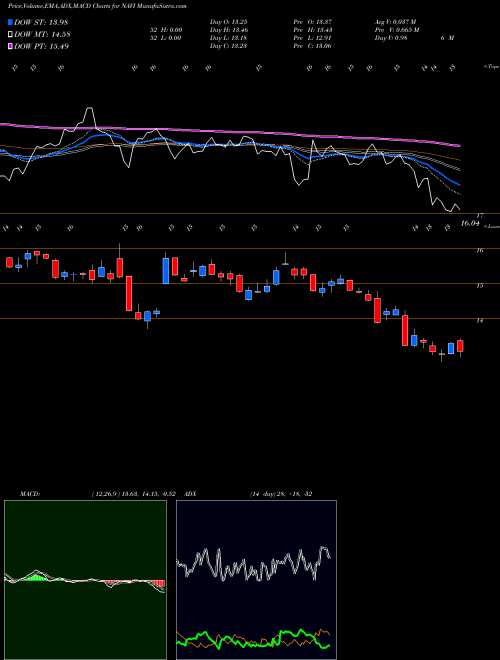Click the 'Day L: 13.18' value
Image resolution: width=500 pixels, height=660 pixels.
[228, 38]
